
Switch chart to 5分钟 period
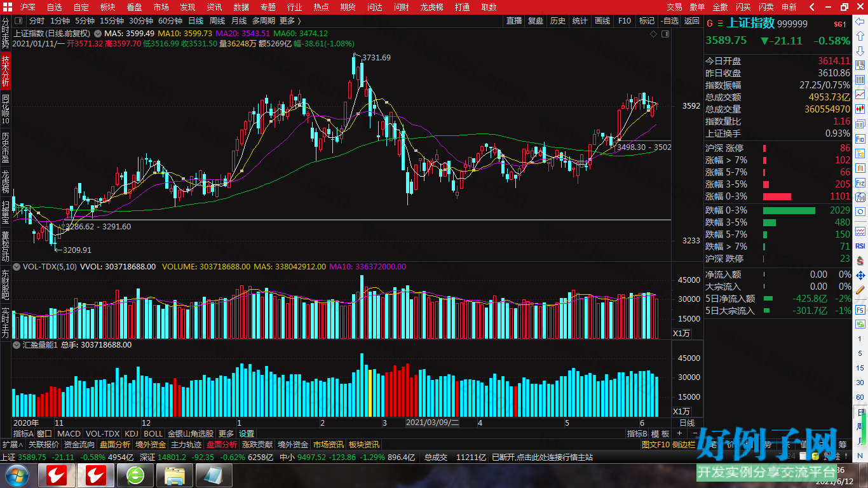pyautogui.click(x=85, y=20)
